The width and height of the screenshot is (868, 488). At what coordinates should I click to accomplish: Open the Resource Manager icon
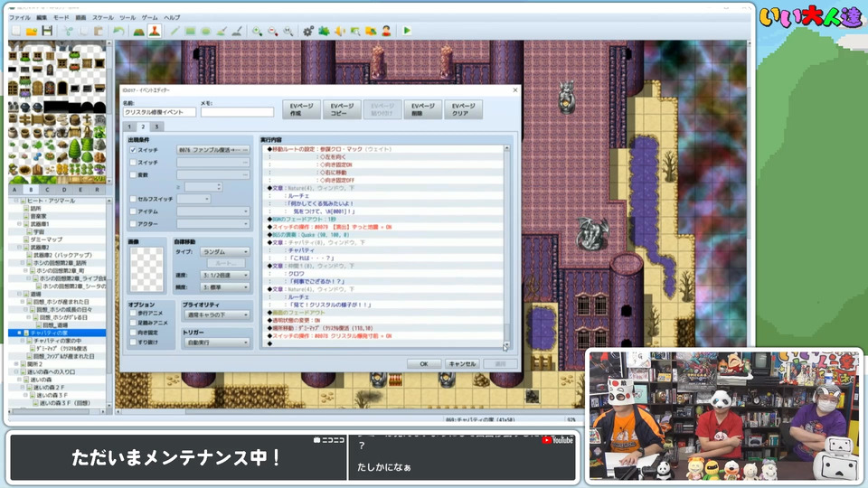371,31
